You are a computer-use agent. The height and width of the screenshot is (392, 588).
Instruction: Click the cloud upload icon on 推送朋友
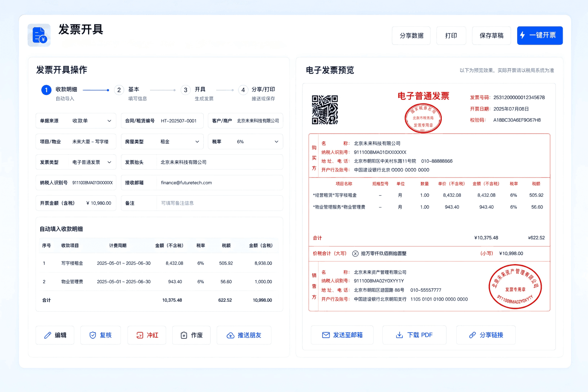point(230,335)
